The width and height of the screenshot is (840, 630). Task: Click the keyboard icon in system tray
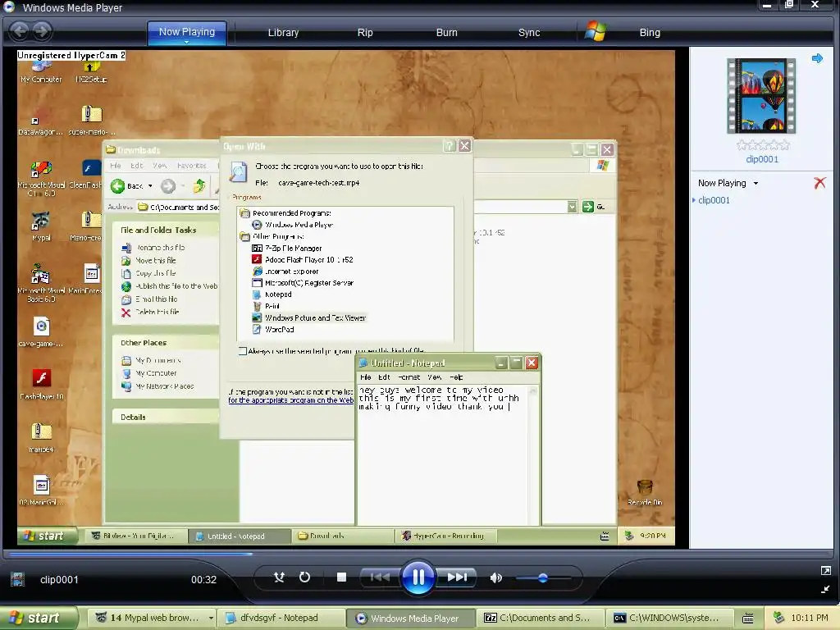(x=748, y=619)
